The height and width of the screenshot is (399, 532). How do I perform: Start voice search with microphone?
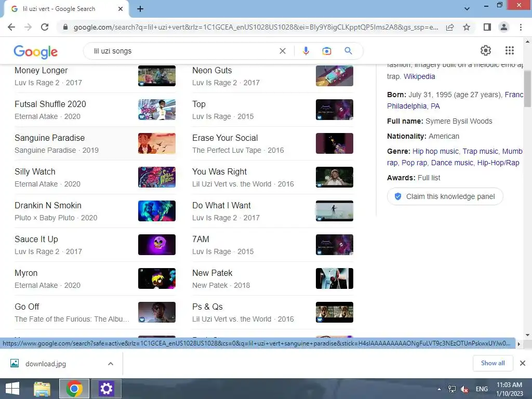click(305, 51)
